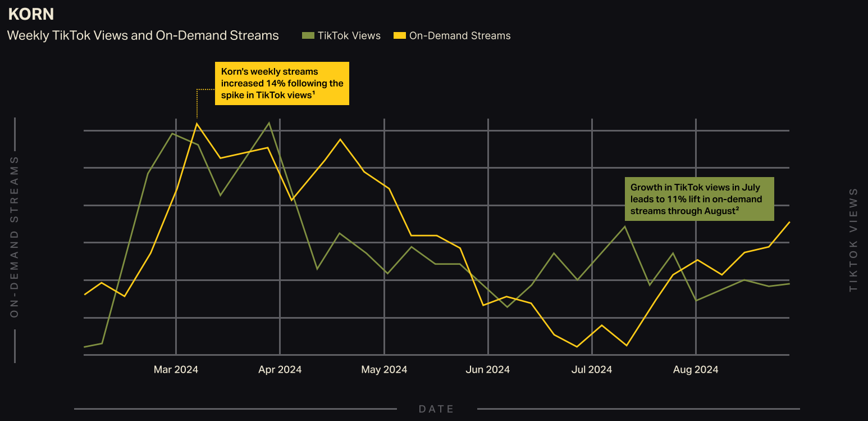Image resolution: width=868 pixels, height=421 pixels.
Task: Select the Jun 2024 date label
Action: point(488,369)
